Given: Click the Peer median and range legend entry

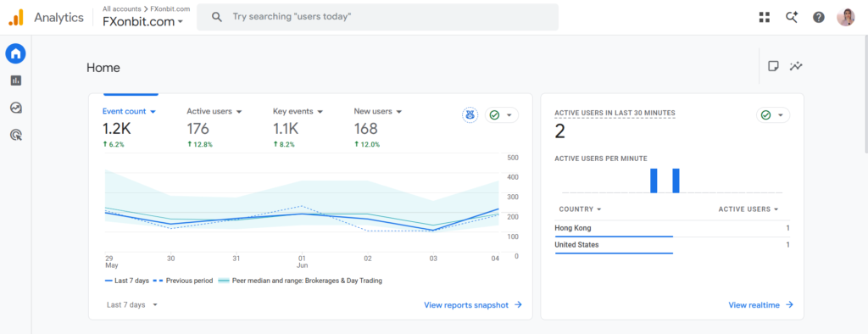Looking at the screenshot, I should [x=301, y=281].
